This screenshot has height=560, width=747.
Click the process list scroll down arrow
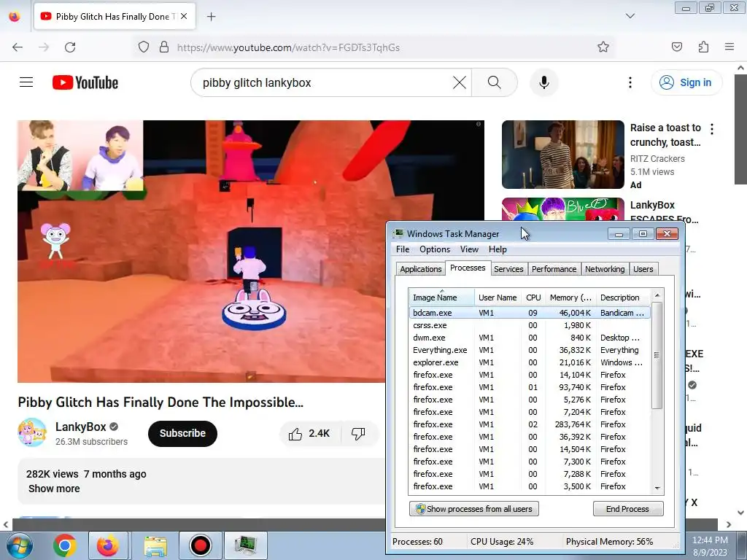(x=657, y=488)
